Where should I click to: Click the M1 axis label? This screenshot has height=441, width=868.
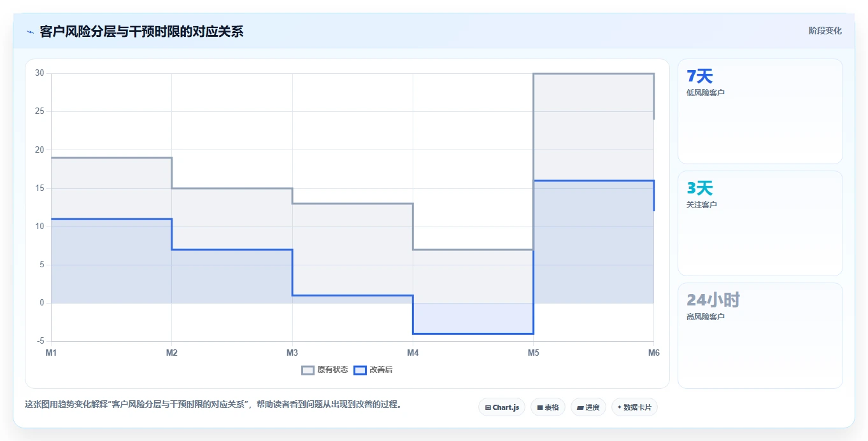point(51,353)
